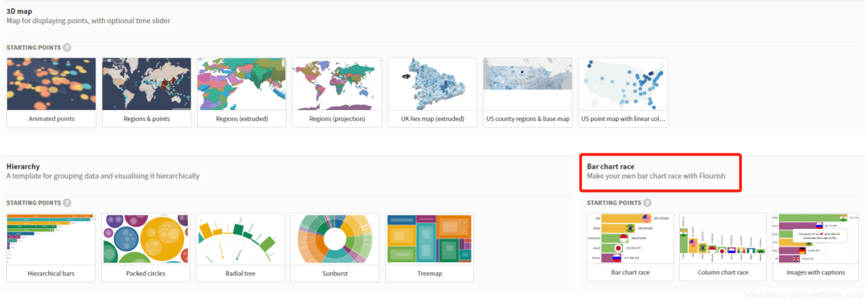Select the Bar chart race starting point
This screenshot has height=305, width=868.
click(x=630, y=247)
